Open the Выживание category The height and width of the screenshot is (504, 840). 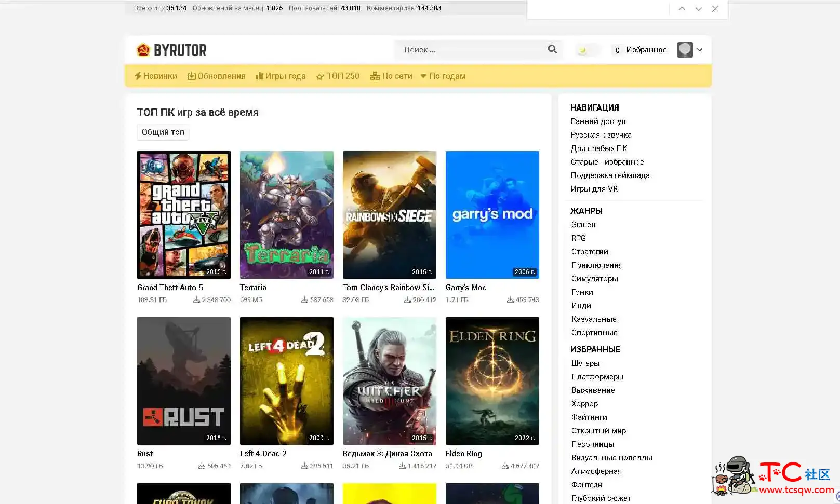click(593, 390)
